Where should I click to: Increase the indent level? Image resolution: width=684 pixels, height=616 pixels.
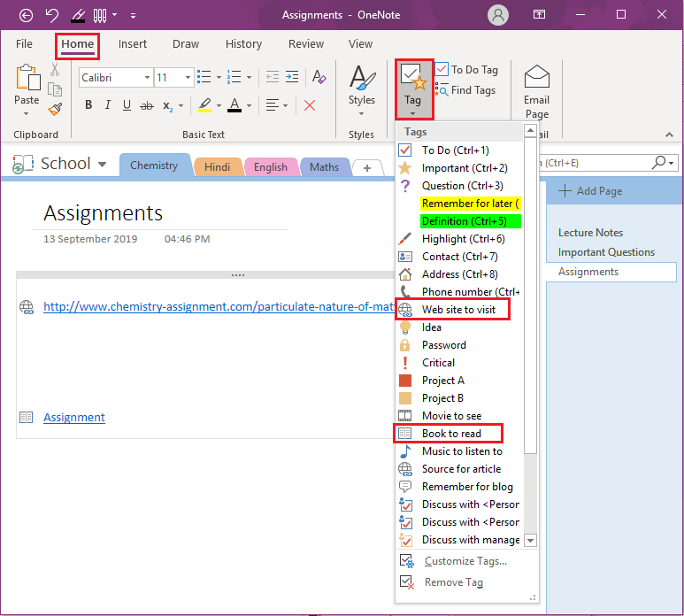click(x=292, y=77)
